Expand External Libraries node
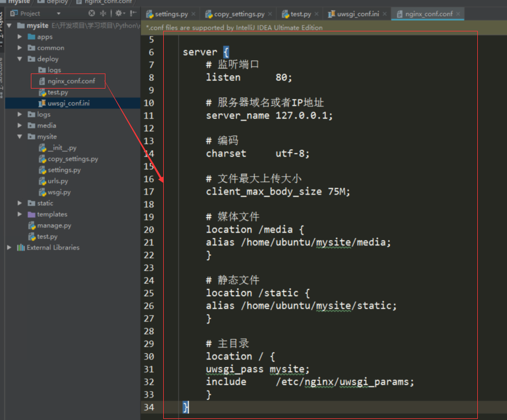Viewport: 507px width, 420px height. 9,247
